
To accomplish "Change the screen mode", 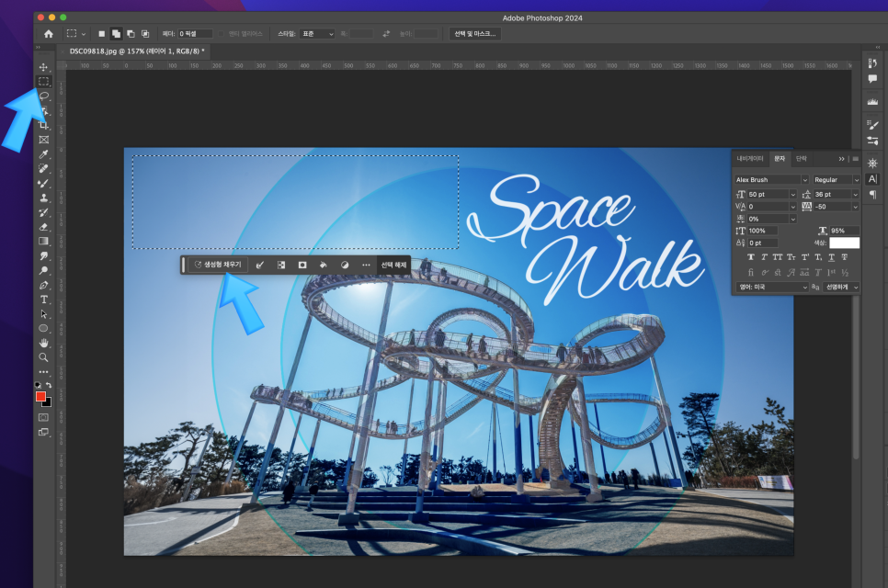I will pyautogui.click(x=43, y=433).
